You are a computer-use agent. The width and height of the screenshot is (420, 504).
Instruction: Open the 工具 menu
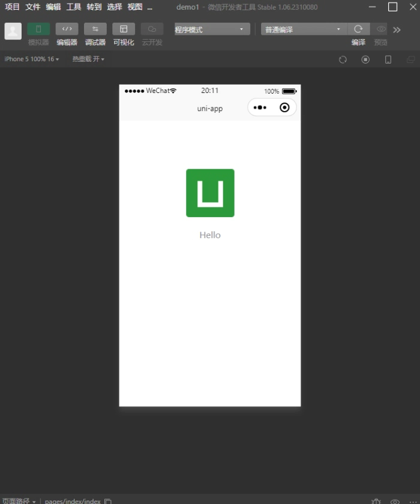click(74, 7)
